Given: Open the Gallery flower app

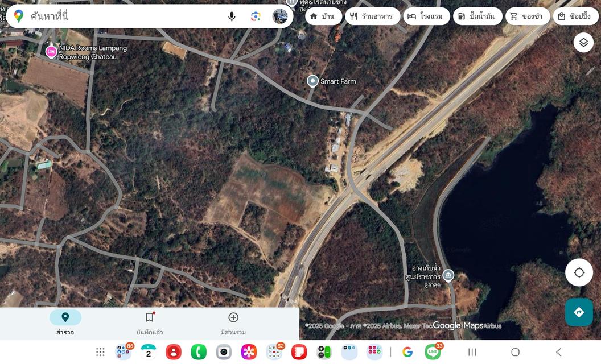Looking at the screenshot, I should click(x=249, y=351).
